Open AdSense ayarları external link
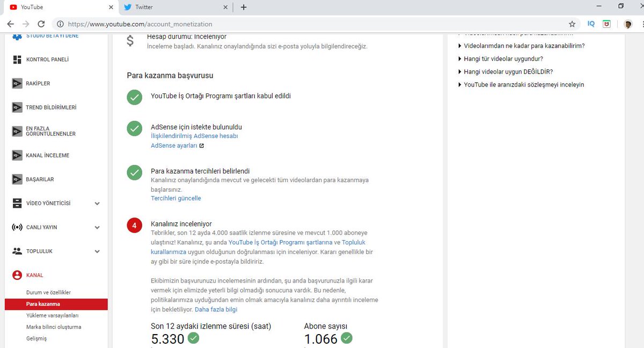 click(177, 146)
